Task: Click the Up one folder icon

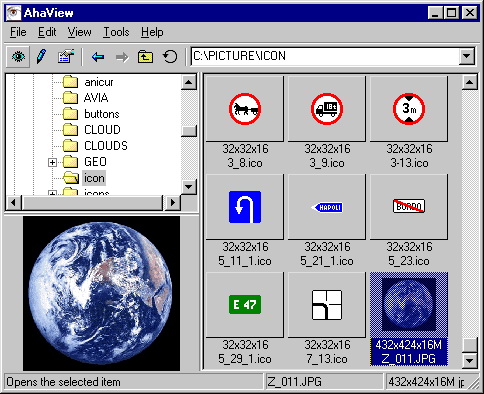Action: point(146,57)
